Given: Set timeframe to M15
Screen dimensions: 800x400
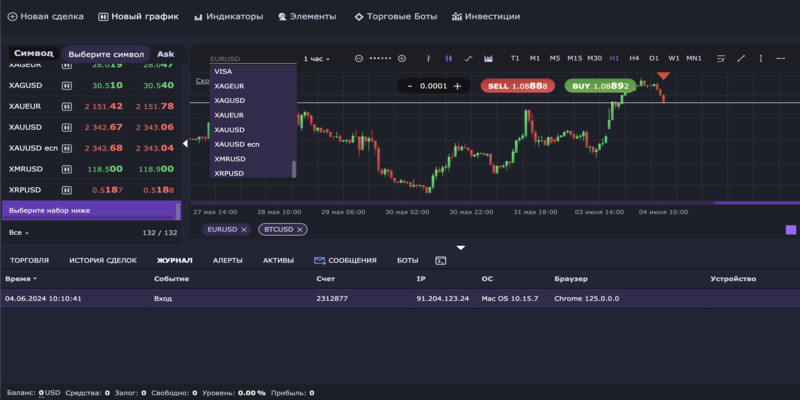Looking at the screenshot, I should pos(574,59).
